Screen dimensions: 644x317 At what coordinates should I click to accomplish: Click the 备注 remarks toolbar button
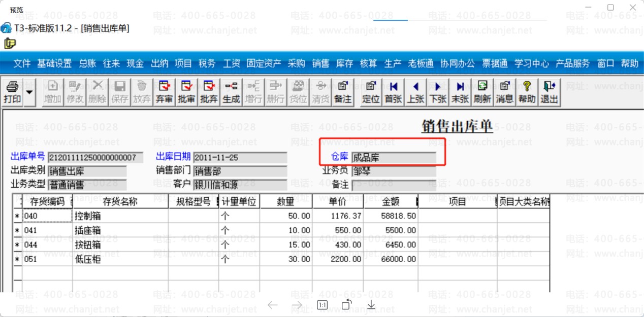tap(343, 92)
